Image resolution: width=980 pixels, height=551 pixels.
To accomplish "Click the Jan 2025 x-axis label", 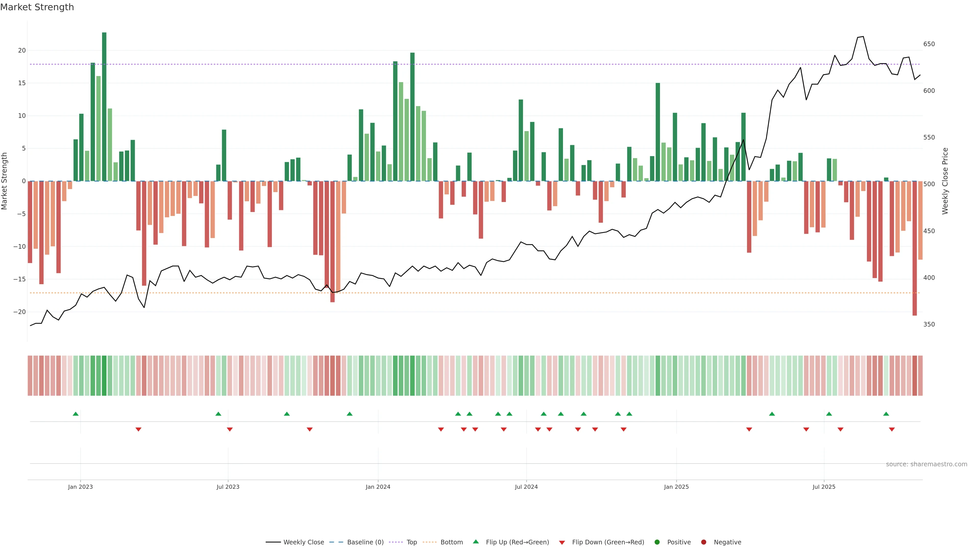I will point(676,487).
